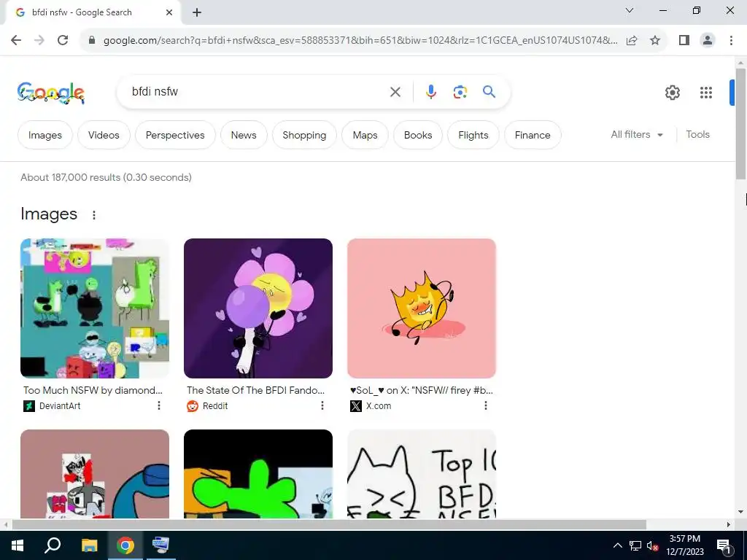Open the purple flower image thumbnail
Image resolution: width=747 pixels, height=560 pixels.
tap(258, 308)
